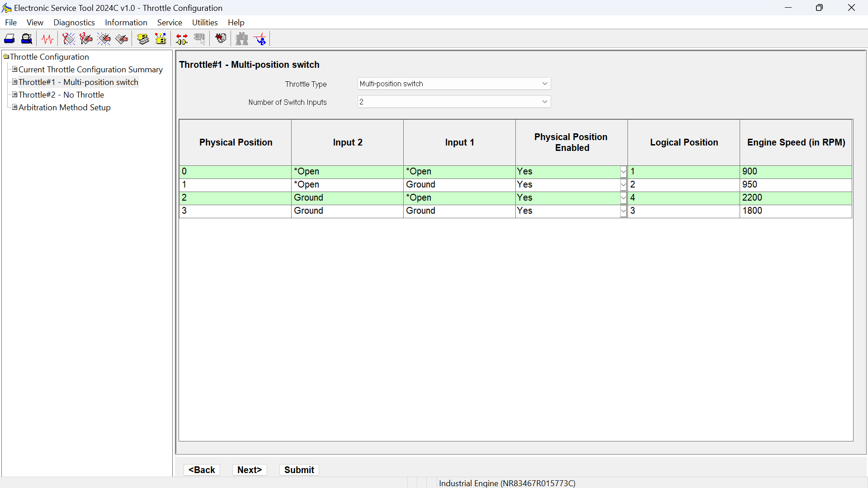
Task: Click the Logical Position column header
Action: [x=684, y=142]
